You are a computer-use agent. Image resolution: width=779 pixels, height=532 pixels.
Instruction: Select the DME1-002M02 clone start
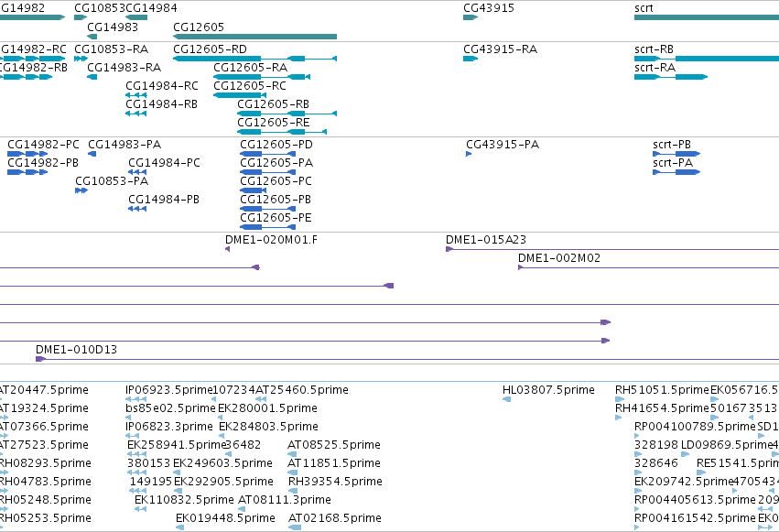pos(521,267)
